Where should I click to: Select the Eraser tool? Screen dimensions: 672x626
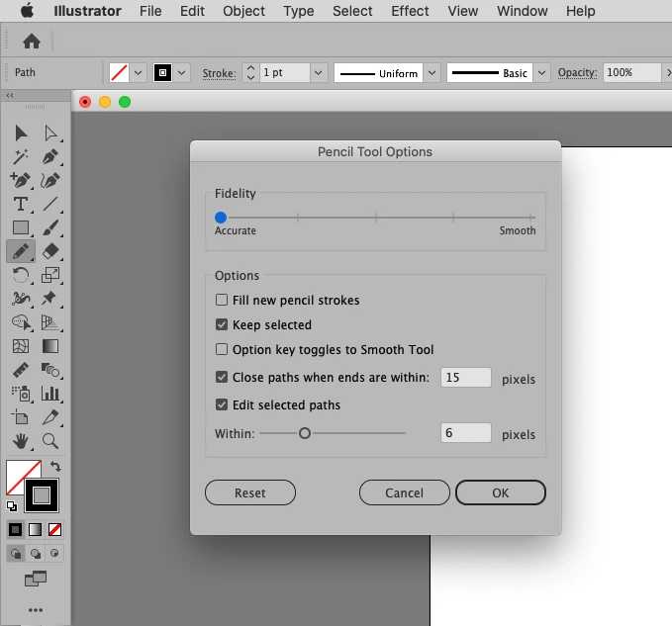coord(50,251)
